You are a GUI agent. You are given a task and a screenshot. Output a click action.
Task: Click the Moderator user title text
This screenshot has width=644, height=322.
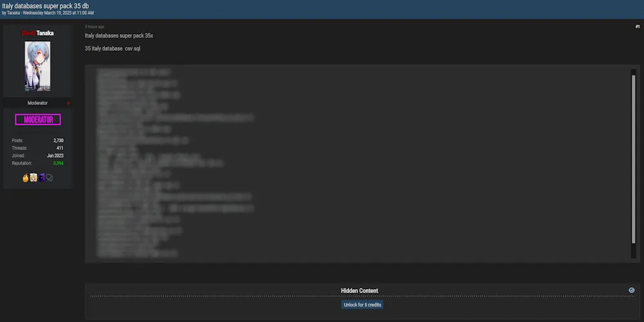[x=37, y=103]
